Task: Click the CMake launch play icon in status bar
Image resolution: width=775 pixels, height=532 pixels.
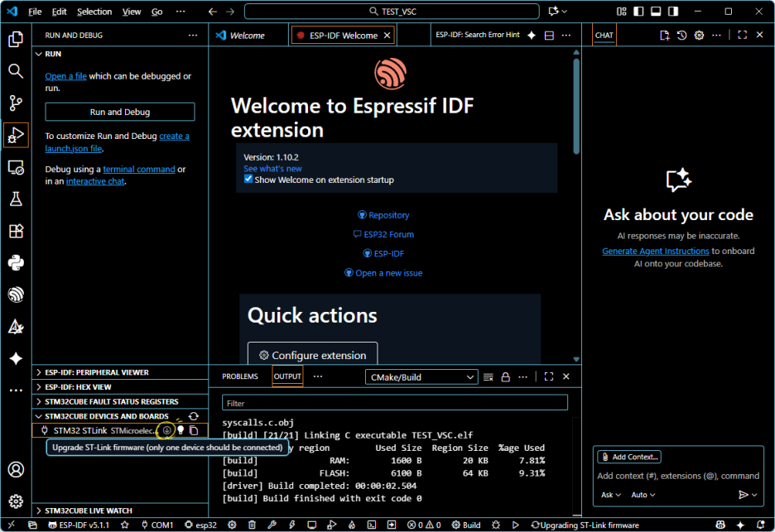Action: [516, 525]
